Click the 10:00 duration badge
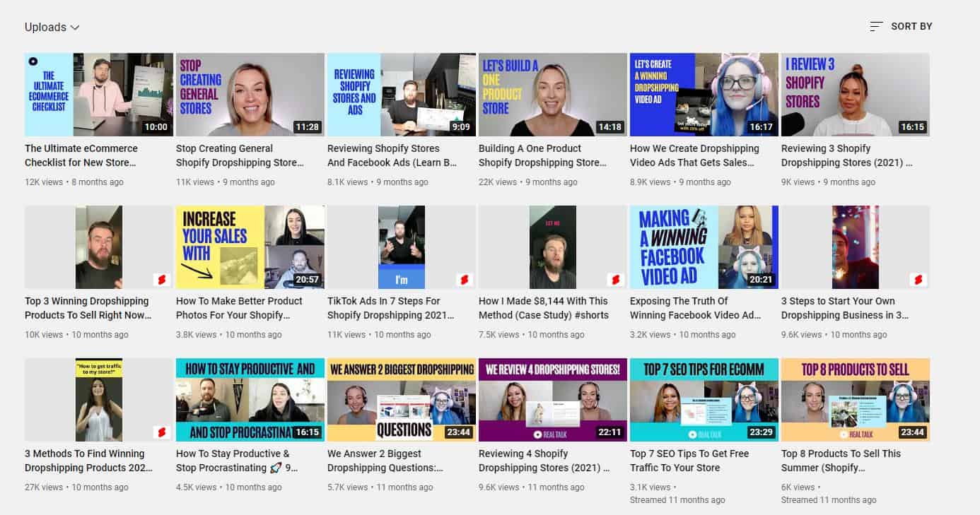The width and height of the screenshot is (980, 515). coord(156,127)
